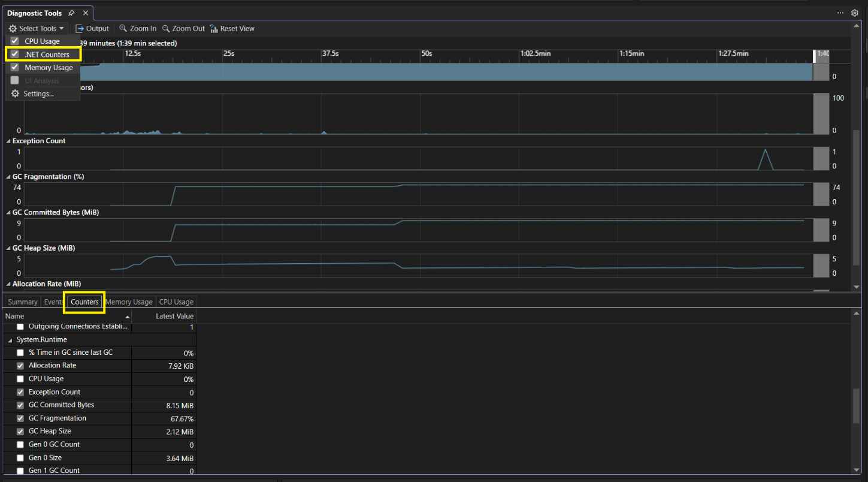Sort by the Name column header
The height and width of the screenshot is (482, 868).
(67, 316)
